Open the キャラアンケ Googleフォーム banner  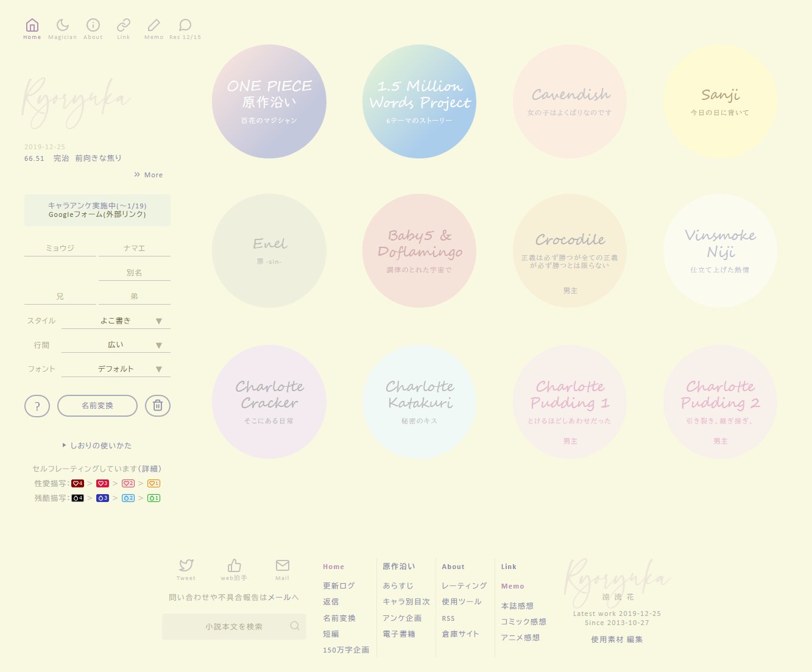[x=97, y=210]
